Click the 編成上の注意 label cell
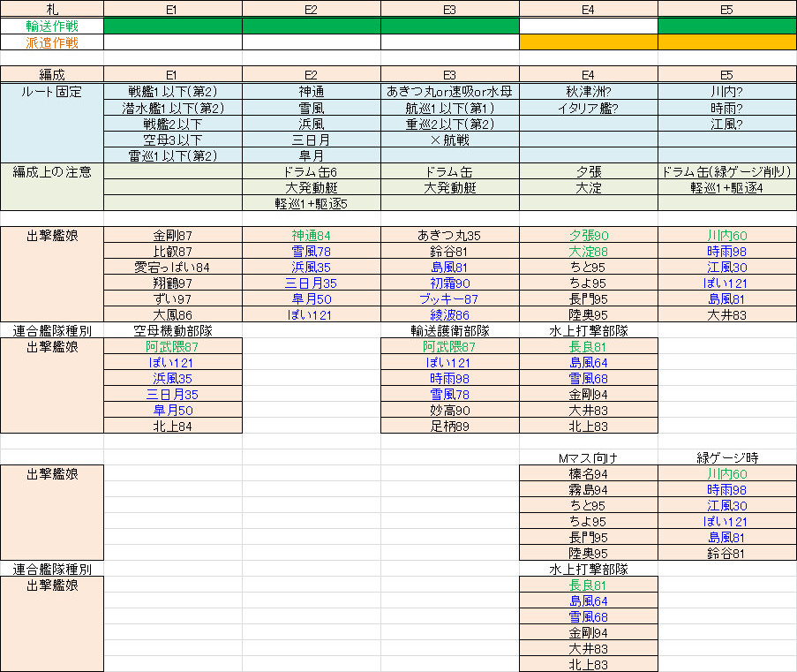The image size is (797, 672). click(x=52, y=186)
